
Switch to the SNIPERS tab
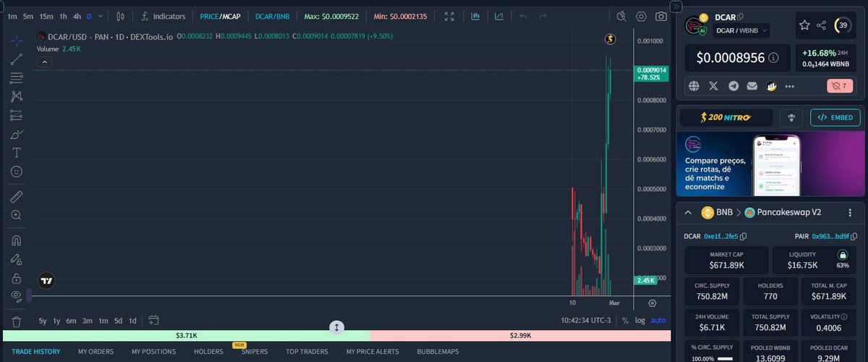[x=255, y=352]
